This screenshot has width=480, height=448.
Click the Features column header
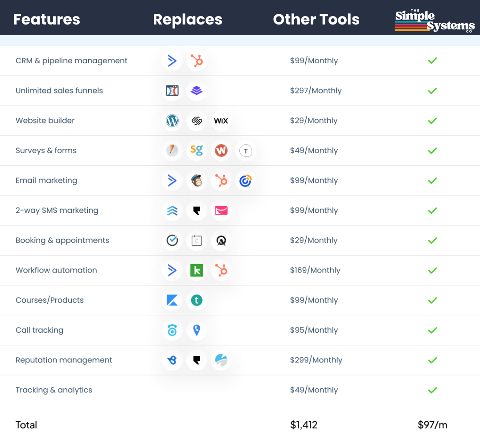[x=47, y=20]
